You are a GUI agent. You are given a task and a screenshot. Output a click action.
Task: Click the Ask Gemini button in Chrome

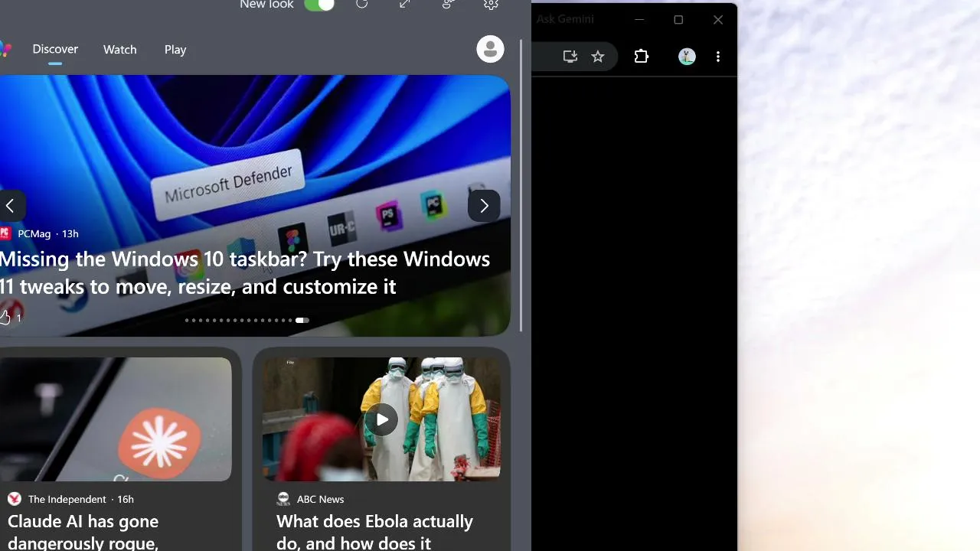coord(565,19)
